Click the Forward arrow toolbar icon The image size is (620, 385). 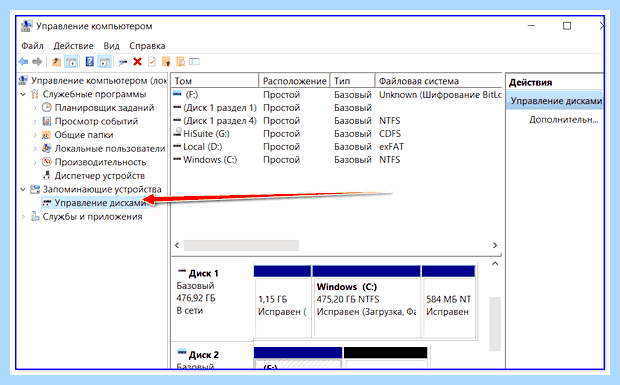click(37, 62)
